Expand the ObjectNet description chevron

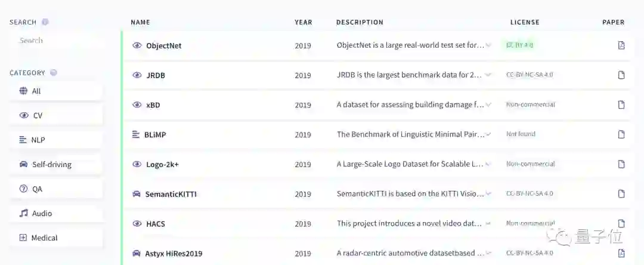[x=488, y=45]
